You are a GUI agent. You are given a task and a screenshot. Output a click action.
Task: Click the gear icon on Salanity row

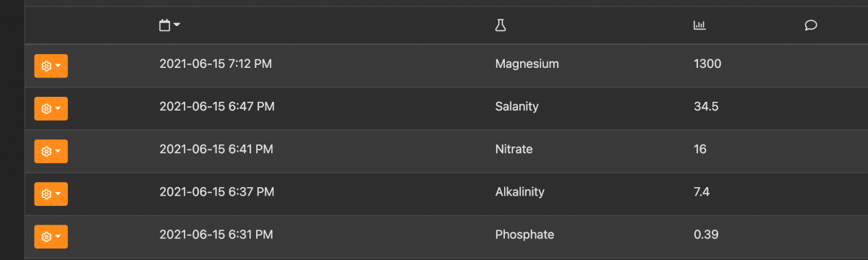click(46, 108)
